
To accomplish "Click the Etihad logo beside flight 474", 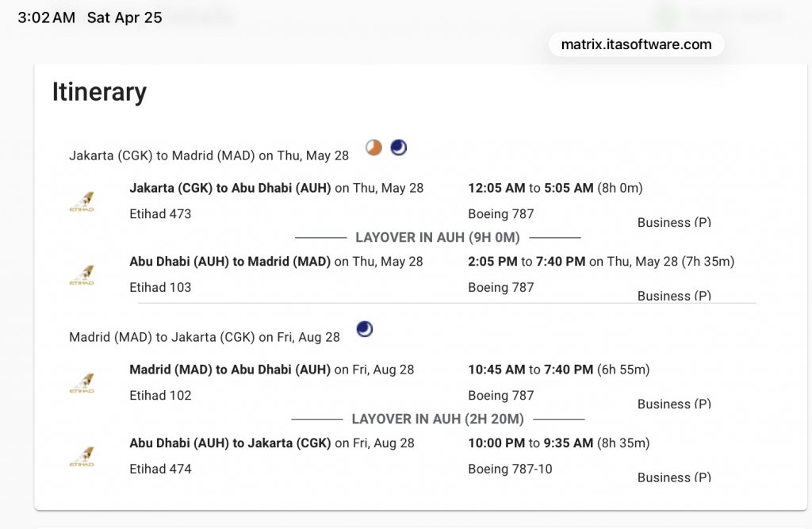I will click(x=82, y=456).
